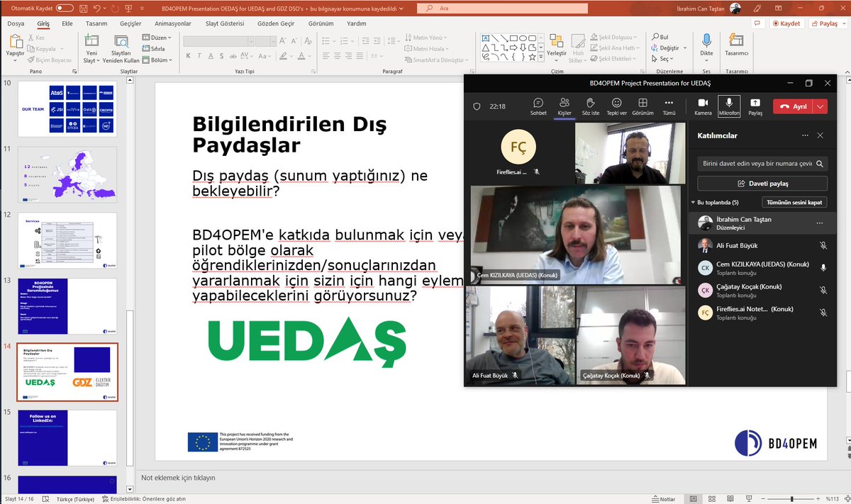Toggle Kamera in Teams meeting
The height and width of the screenshot is (504, 851).
[703, 106]
